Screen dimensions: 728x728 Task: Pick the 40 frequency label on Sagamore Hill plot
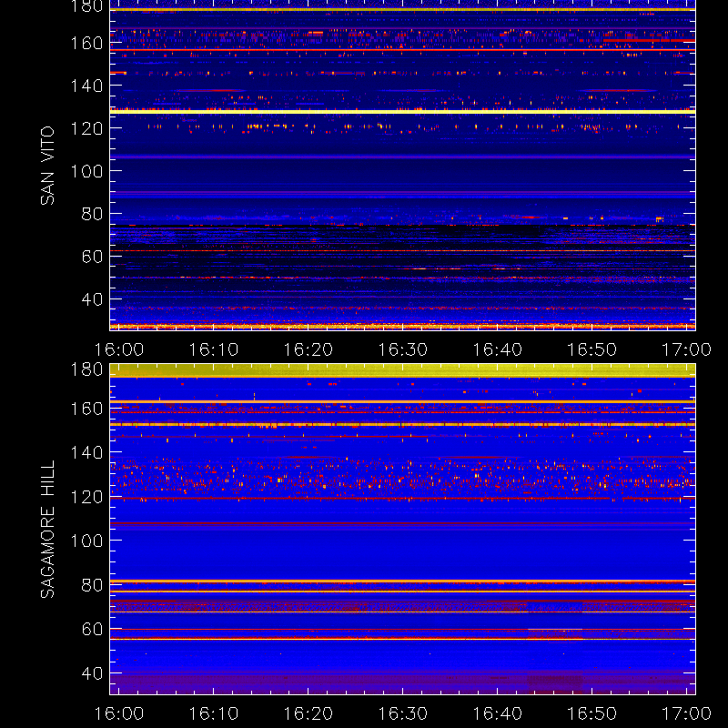pyautogui.click(x=93, y=673)
